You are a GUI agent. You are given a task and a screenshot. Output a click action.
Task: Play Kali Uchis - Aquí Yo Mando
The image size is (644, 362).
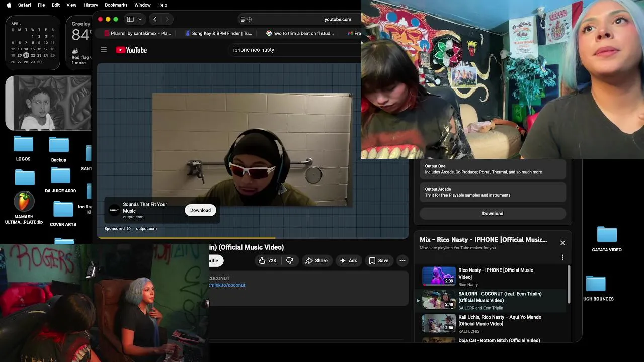coord(493,324)
